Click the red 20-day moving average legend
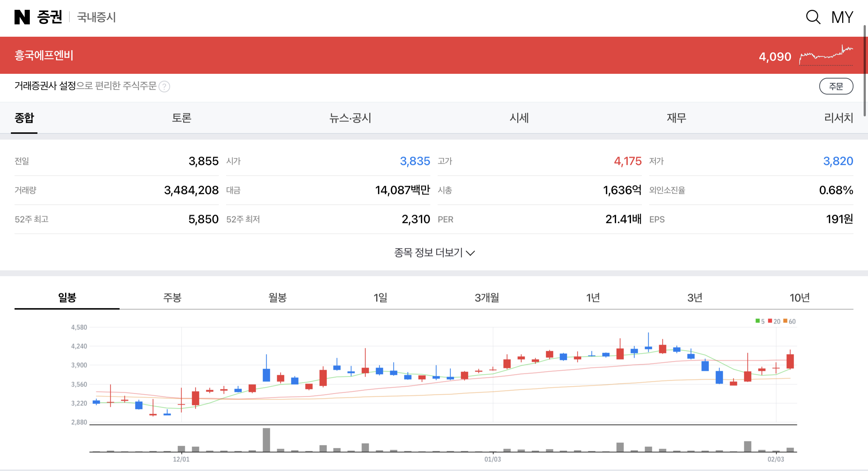The image size is (868, 471). (774, 321)
